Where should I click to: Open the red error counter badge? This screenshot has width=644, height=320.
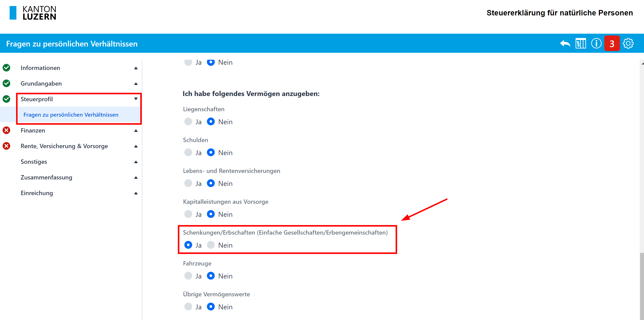pos(612,43)
